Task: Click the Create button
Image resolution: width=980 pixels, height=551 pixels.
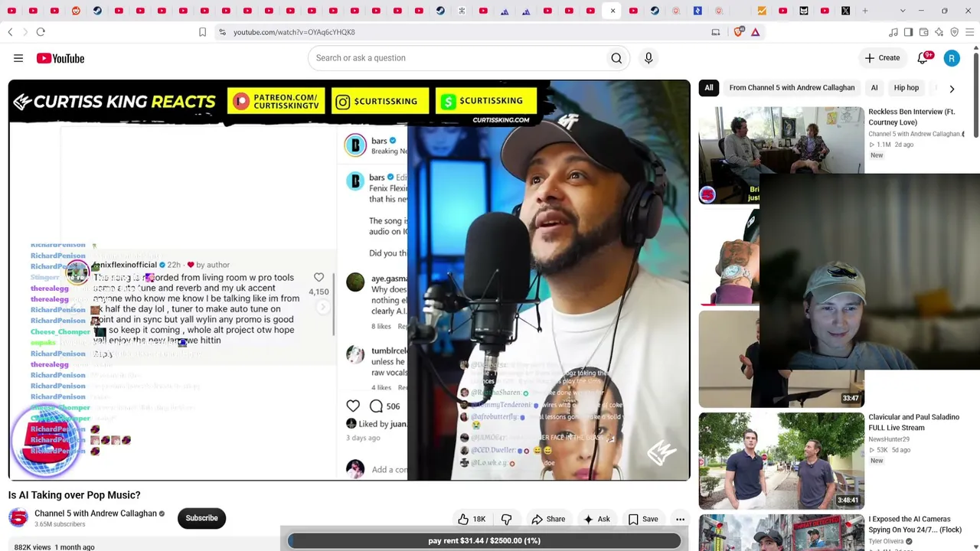Action: (x=882, y=58)
